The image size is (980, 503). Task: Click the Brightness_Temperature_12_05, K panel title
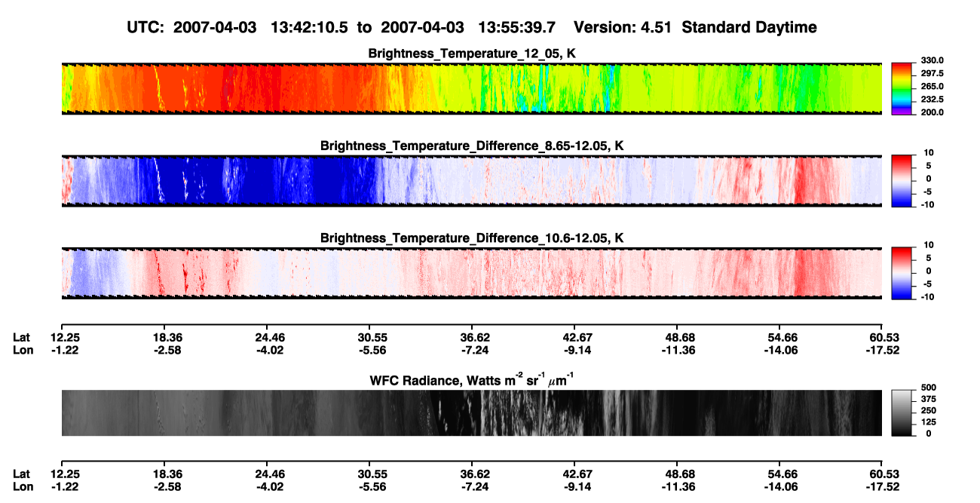pyautogui.click(x=472, y=54)
